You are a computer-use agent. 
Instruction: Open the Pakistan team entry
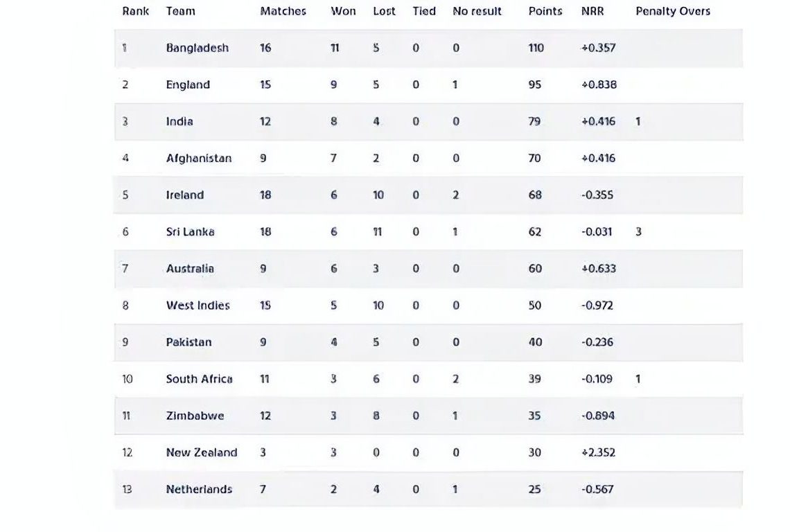[188, 342]
